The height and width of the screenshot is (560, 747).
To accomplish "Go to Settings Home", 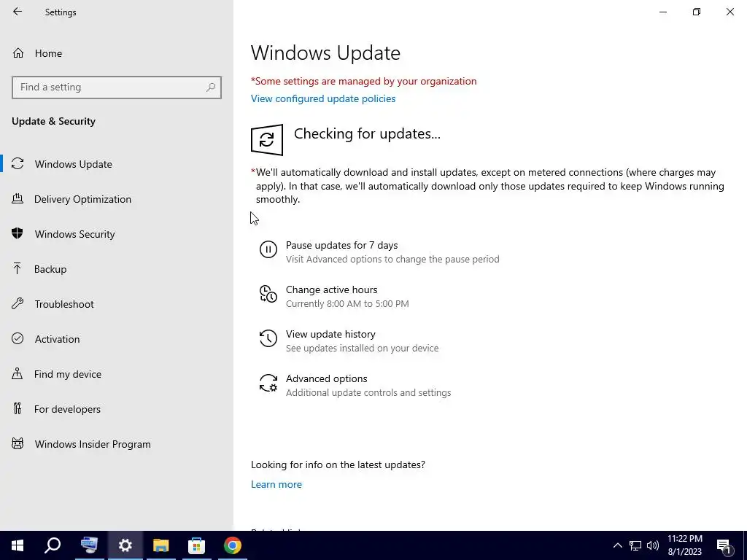I will click(x=48, y=53).
